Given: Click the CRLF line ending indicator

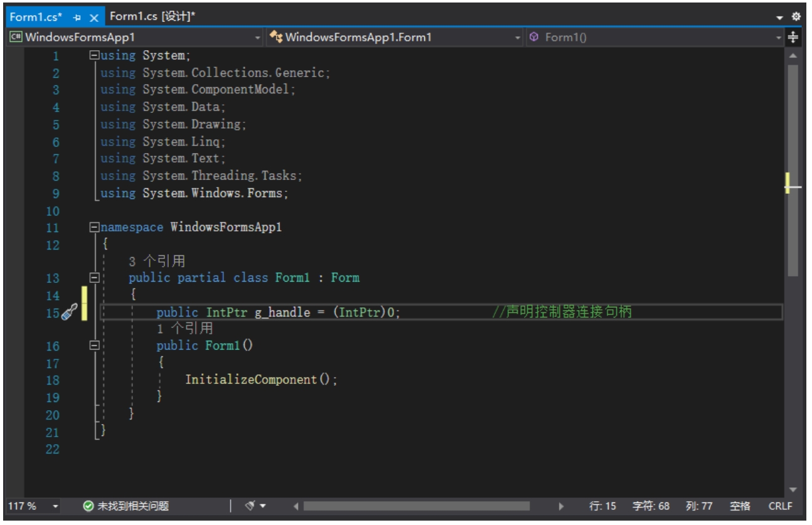Looking at the screenshot, I should (780, 506).
